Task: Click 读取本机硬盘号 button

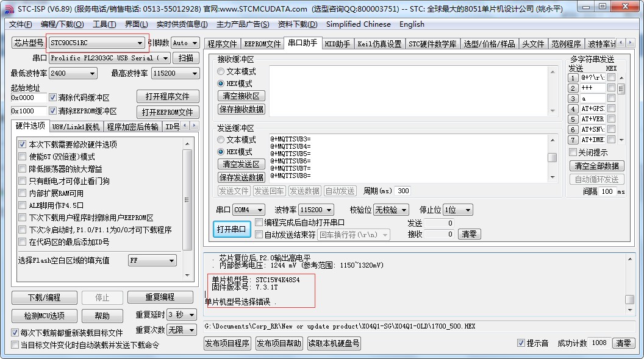Action: (x=334, y=343)
